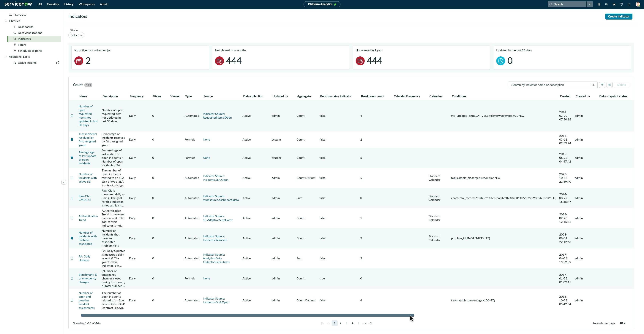Open the Authentication Trend indicator
The width and height of the screenshot is (644, 334).
pos(88,218)
